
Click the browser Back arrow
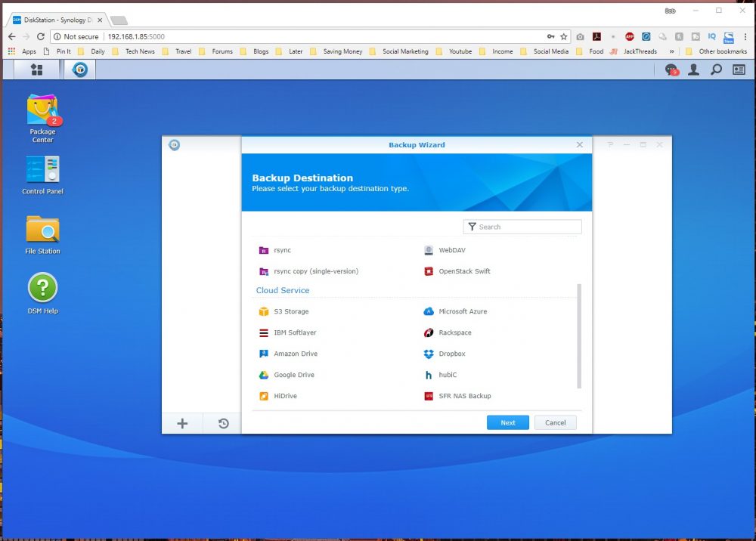click(12, 36)
